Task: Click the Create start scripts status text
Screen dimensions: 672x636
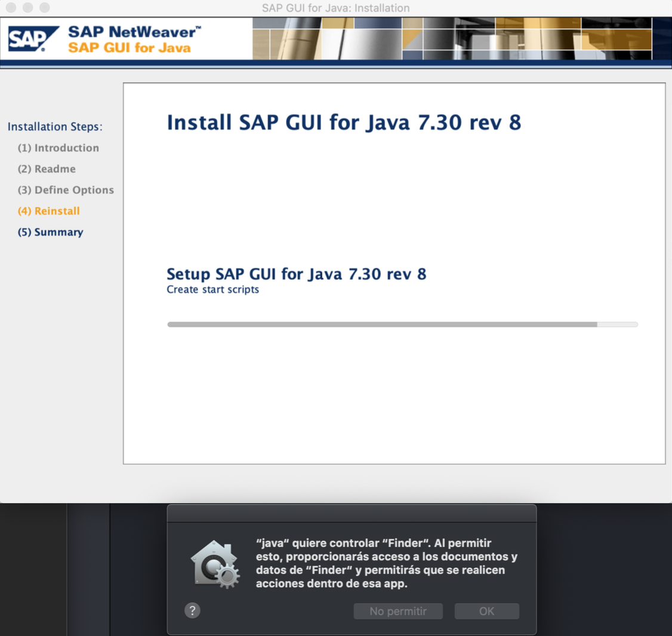Action: (212, 289)
